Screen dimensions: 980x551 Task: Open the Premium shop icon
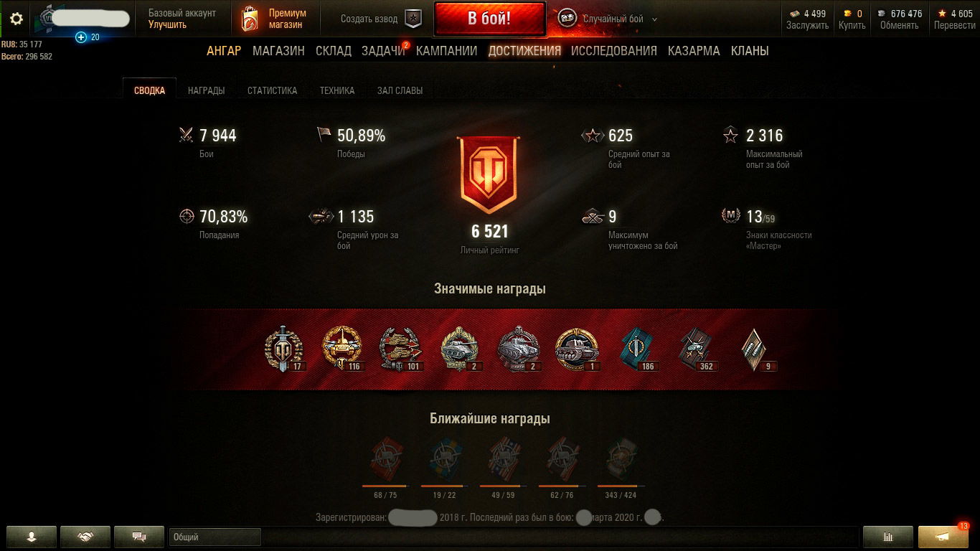click(250, 19)
